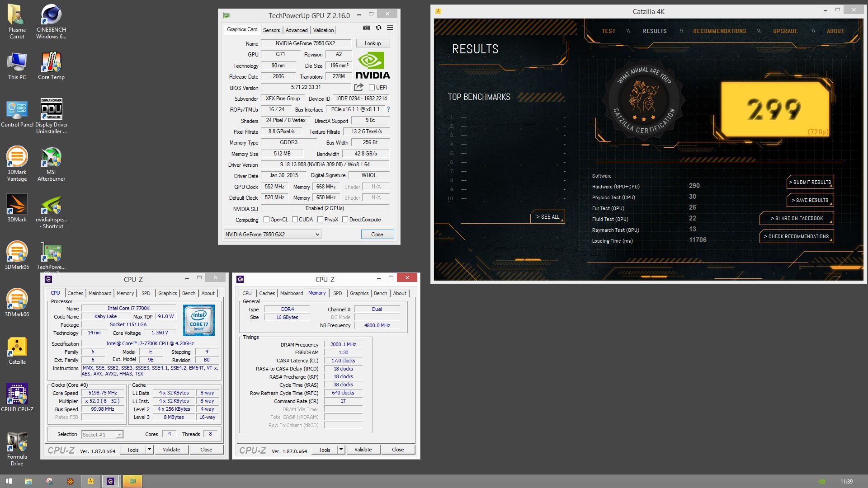This screenshot has width=868, height=488.
Task: Open File Explorer from taskbar
Action: click(28, 482)
